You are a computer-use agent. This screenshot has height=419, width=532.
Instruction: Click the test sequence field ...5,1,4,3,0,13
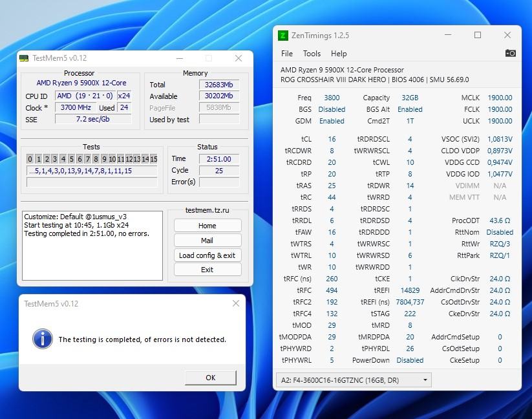[x=92, y=171]
